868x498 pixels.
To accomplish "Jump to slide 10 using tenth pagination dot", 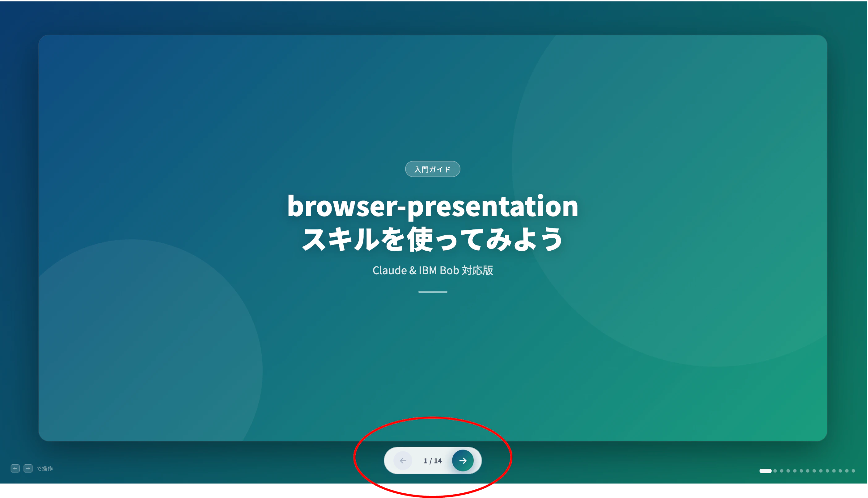I will click(x=828, y=471).
